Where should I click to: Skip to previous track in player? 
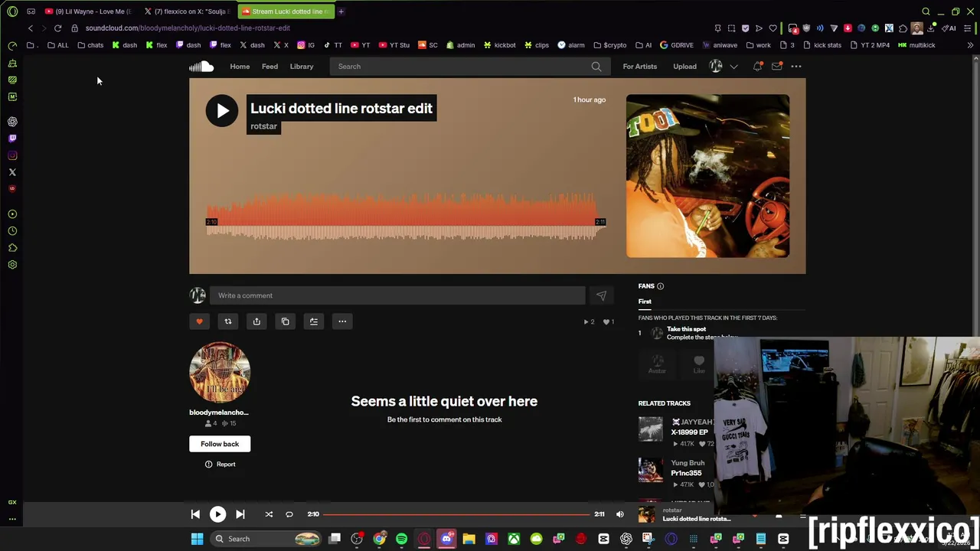pos(195,514)
